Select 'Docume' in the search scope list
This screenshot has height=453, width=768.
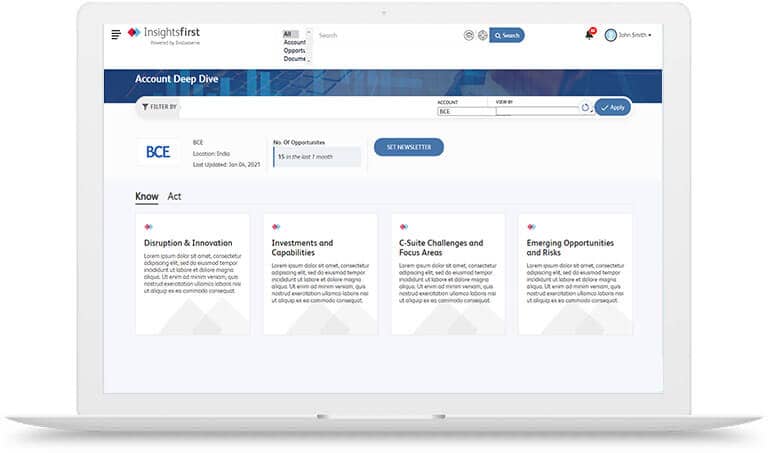click(294, 59)
